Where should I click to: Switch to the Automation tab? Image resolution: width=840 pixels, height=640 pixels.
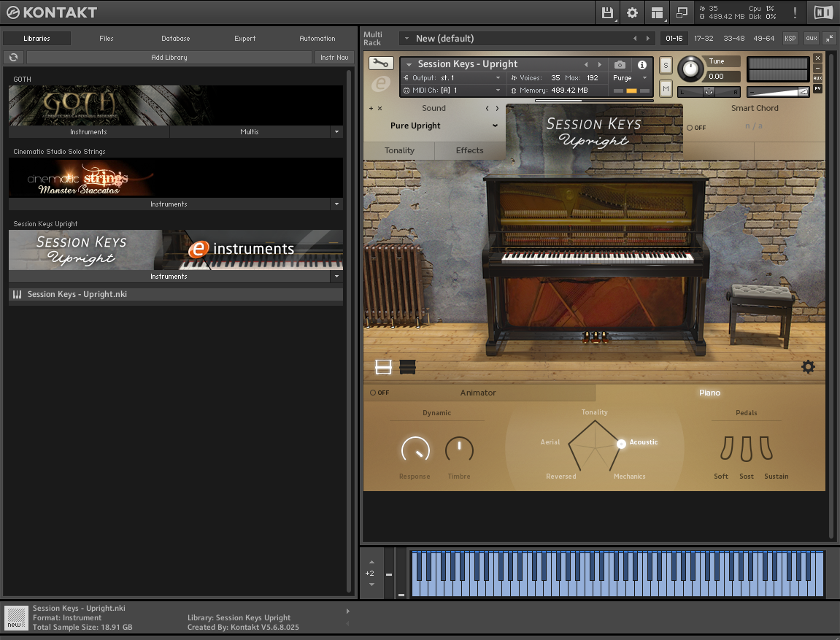[317, 39]
